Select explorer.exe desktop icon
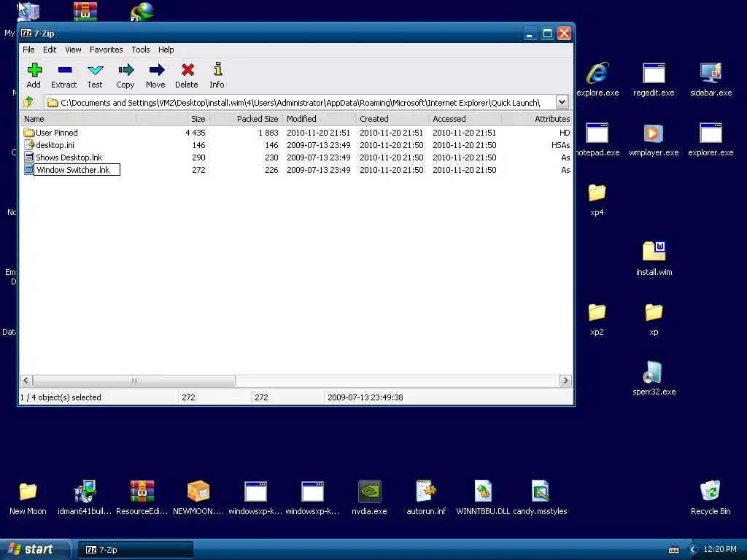This screenshot has height=560, width=747. click(x=711, y=139)
